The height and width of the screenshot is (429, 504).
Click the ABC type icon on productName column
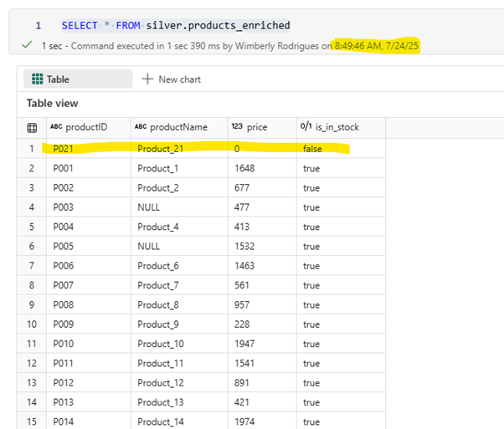pyautogui.click(x=141, y=127)
